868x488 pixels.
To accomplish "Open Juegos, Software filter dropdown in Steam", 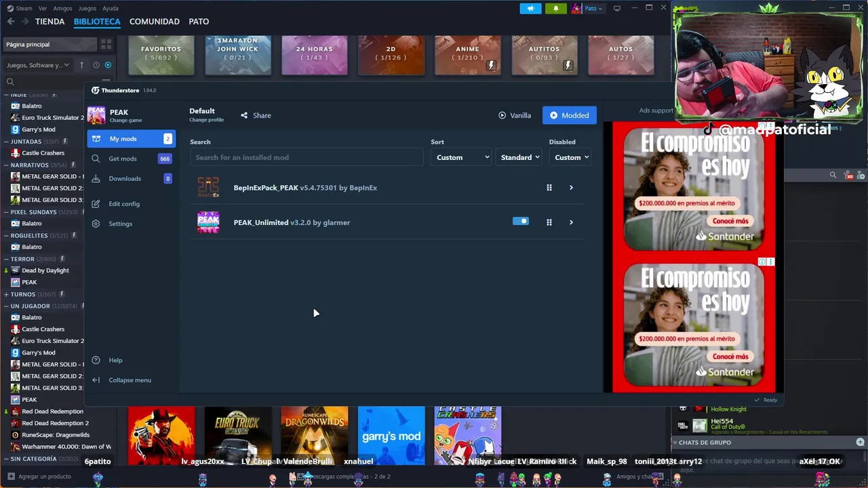I will click(x=38, y=65).
